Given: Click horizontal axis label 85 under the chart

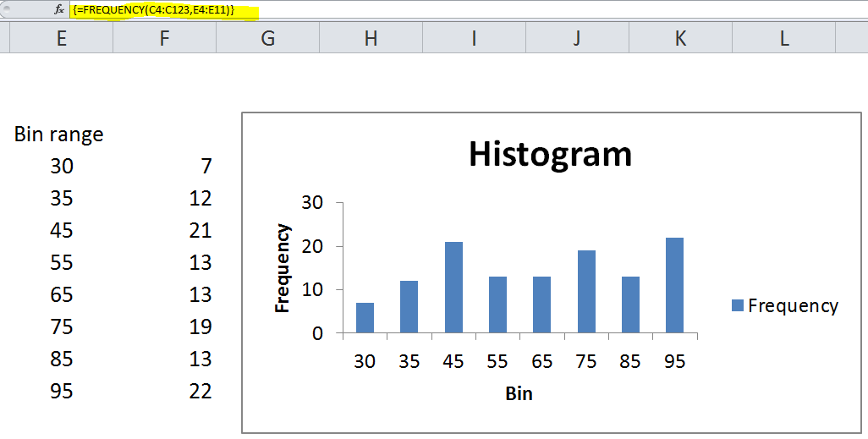Looking at the screenshot, I should pos(630,361).
